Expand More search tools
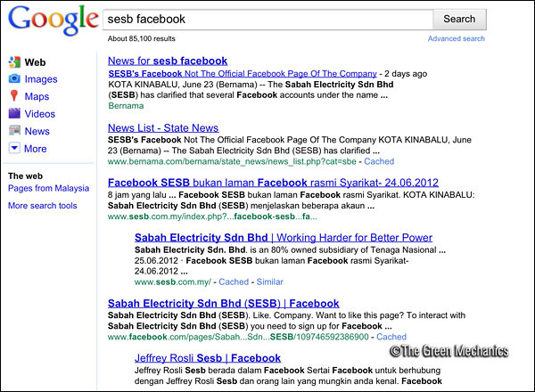Image resolution: width=535 pixels, height=392 pixels. (43, 206)
